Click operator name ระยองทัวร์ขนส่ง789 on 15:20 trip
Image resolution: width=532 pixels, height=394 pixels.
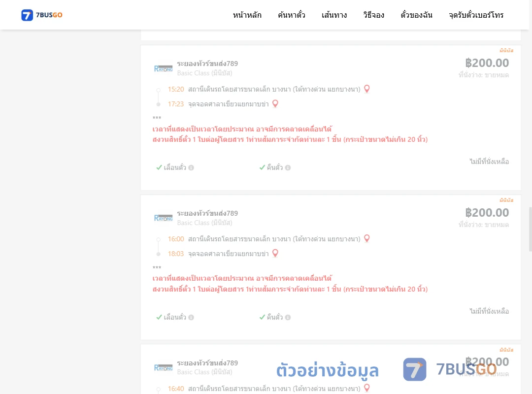tap(207, 64)
